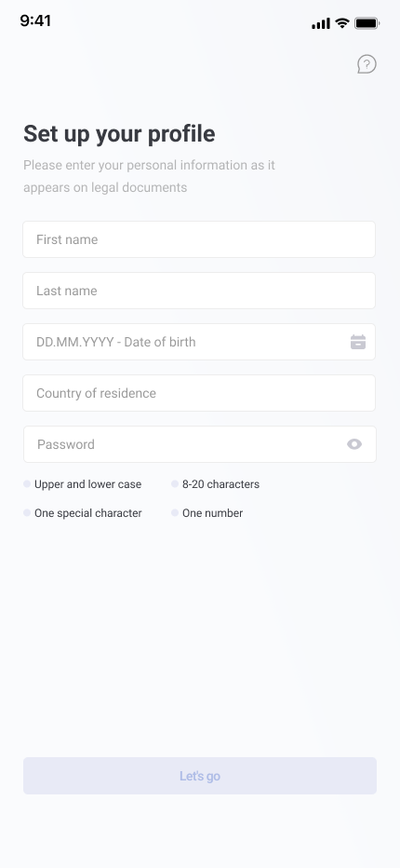Image resolution: width=400 pixels, height=868 pixels.
Task: Click the dot beside Upper and lower case
Action: click(27, 483)
